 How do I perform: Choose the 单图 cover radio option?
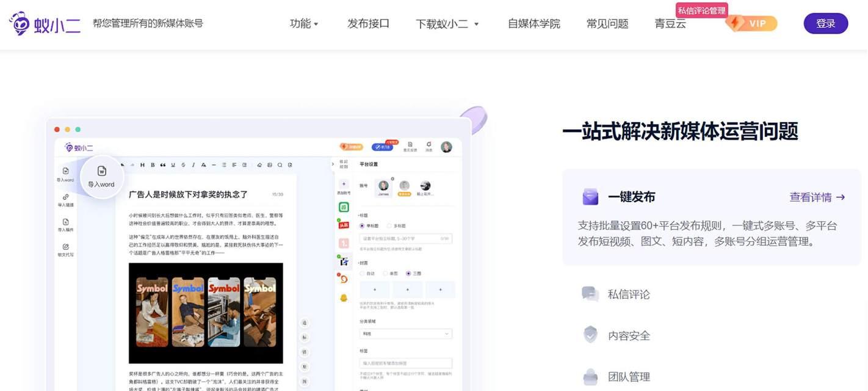point(385,273)
